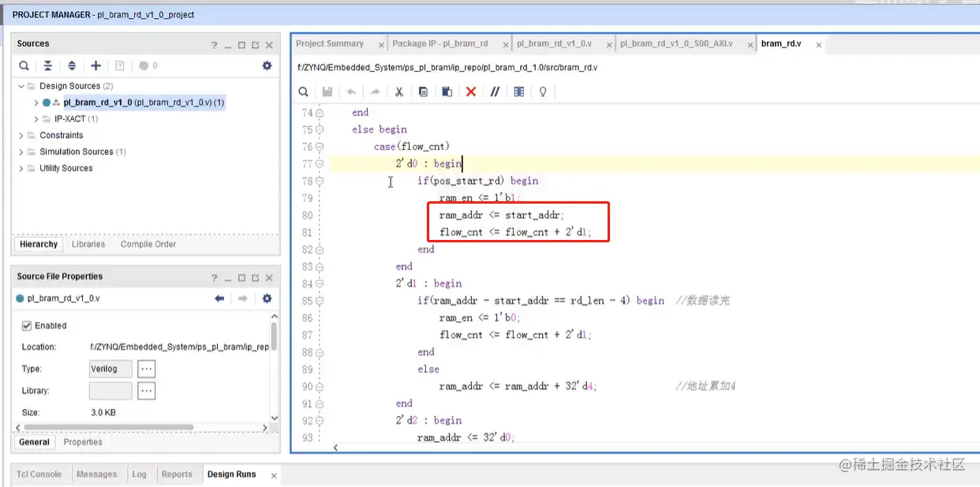Go to previous source file arrow
The height and width of the screenshot is (487, 980).
click(219, 298)
